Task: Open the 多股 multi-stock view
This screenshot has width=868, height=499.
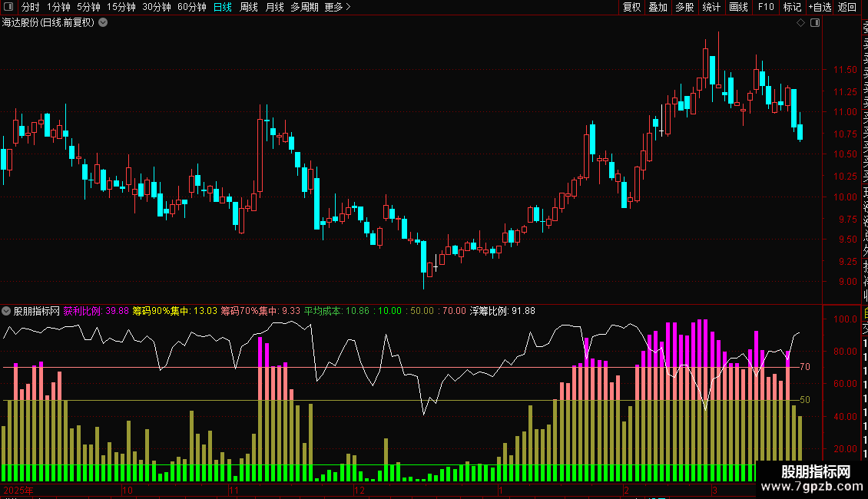Action: click(684, 7)
